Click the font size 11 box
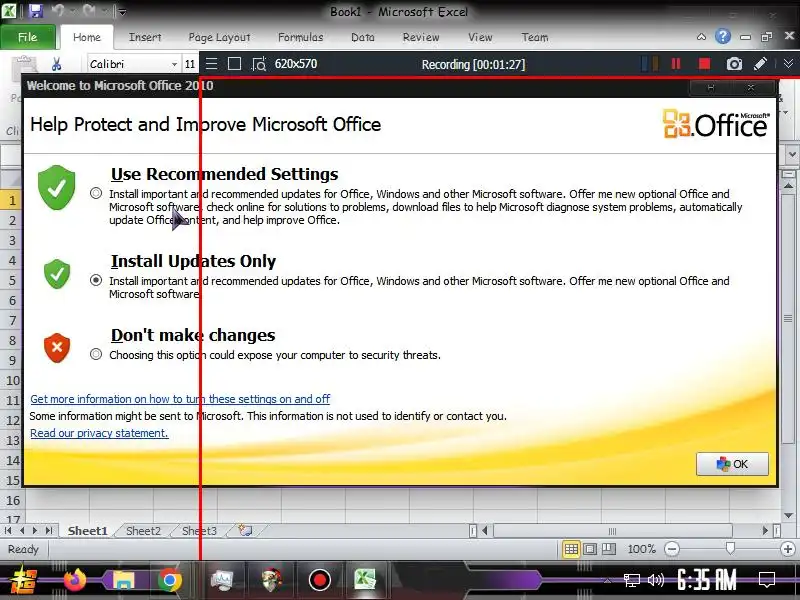Viewport: 800px width, 600px height. click(190, 64)
